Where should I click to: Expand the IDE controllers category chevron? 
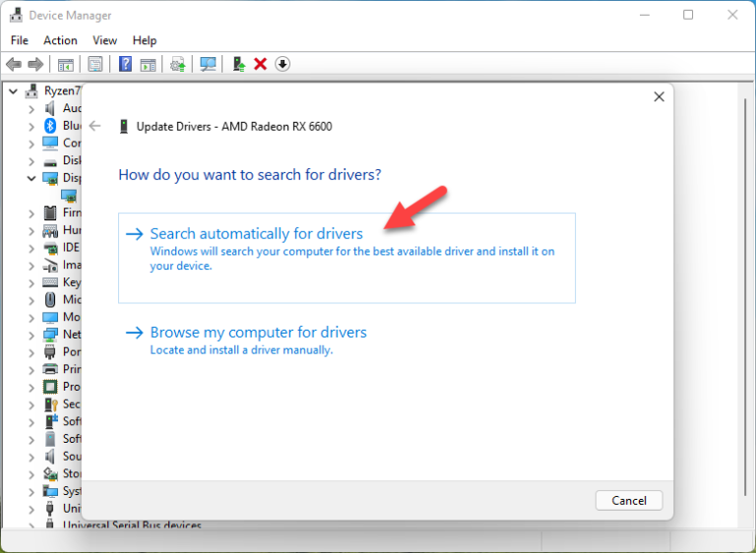click(x=31, y=248)
